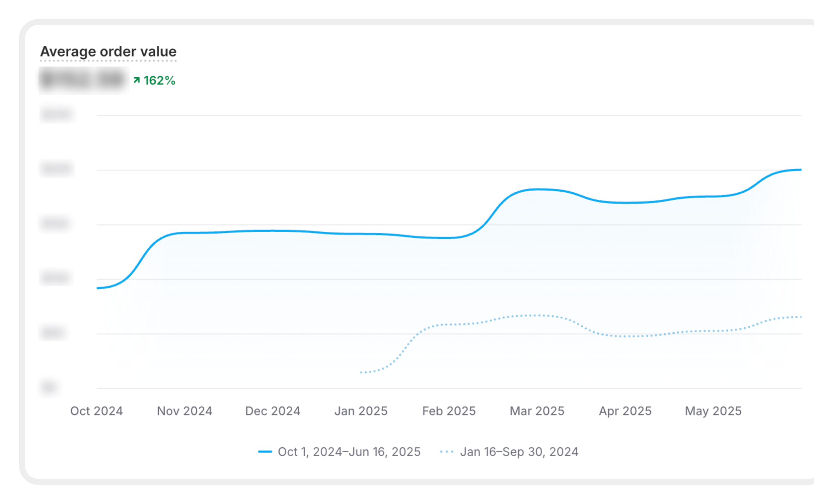Viewport: 814px width, 504px height.
Task: Click the Dec 2024 x-axis label
Action: 272,411
